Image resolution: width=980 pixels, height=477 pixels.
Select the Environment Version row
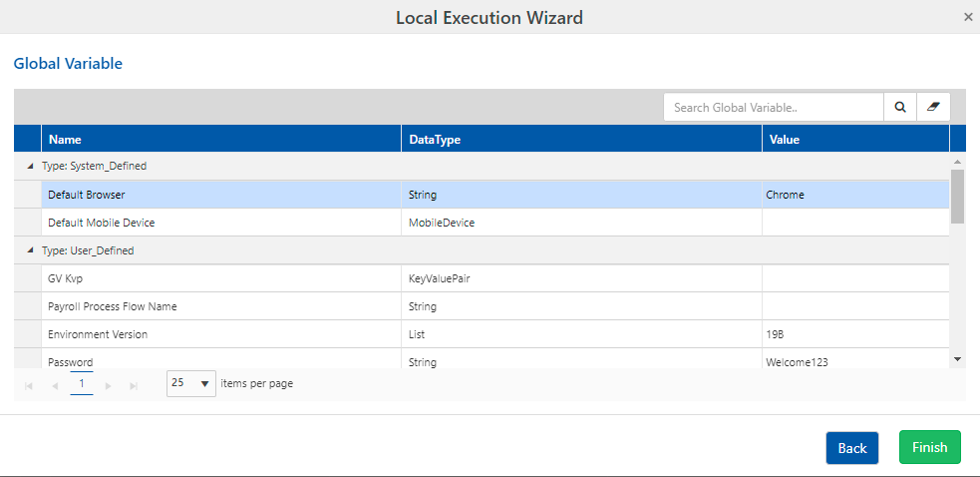482,334
